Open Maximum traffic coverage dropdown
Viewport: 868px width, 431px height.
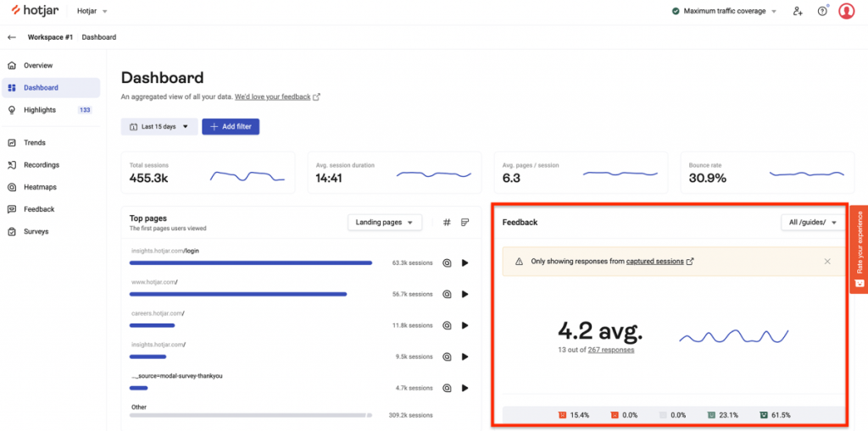click(724, 11)
